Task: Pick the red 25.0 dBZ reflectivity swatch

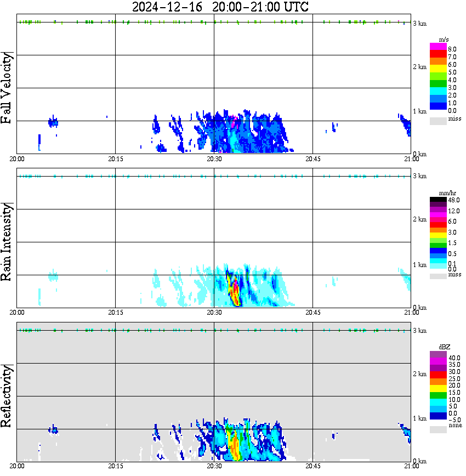Action: point(438,375)
